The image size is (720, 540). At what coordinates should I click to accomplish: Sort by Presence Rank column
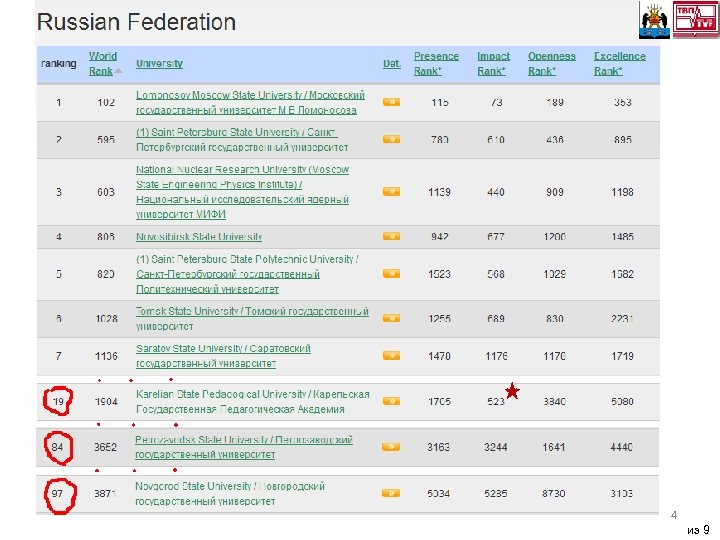pos(436,63)
